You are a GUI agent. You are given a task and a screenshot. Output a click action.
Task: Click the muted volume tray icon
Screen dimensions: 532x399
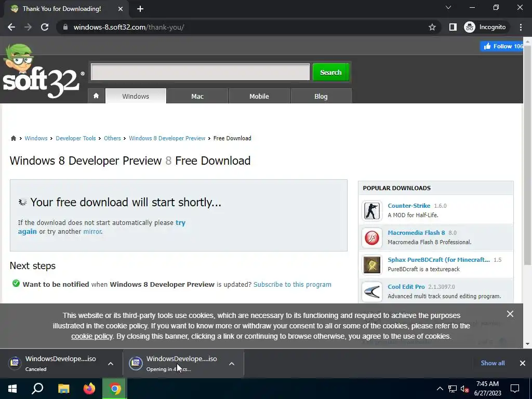pos(464,389)
